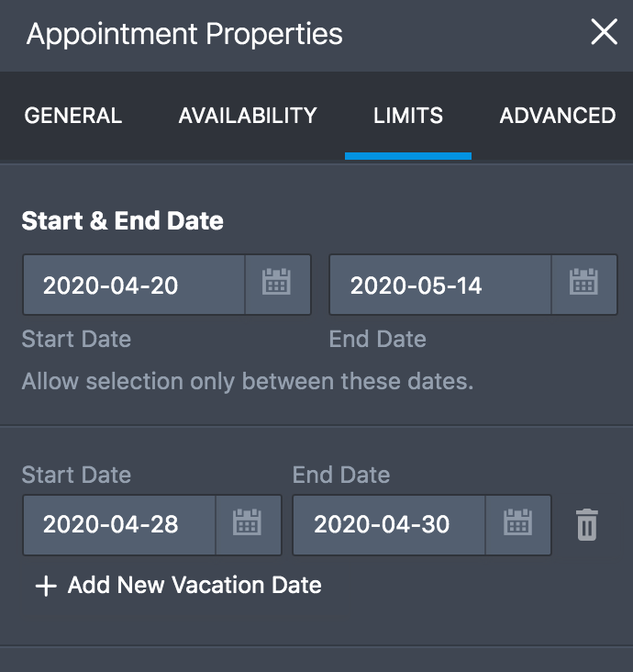633x672 pixels.
Task: Open calendar picker next to 2020-04-20
Action: click(x=277, y=285)
